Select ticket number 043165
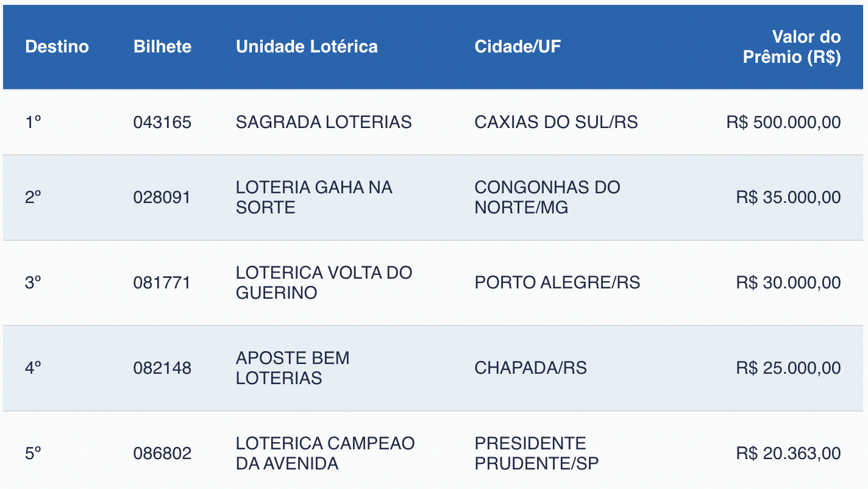Screen dimensions: 868x489 coord(162,123)
